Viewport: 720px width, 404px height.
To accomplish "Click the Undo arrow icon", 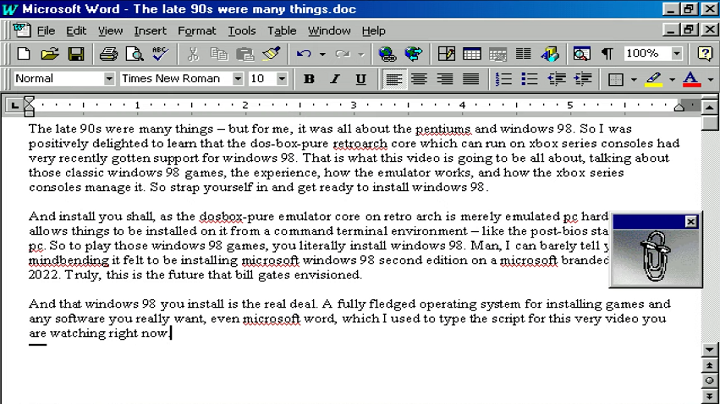I will tap(304, 54).
